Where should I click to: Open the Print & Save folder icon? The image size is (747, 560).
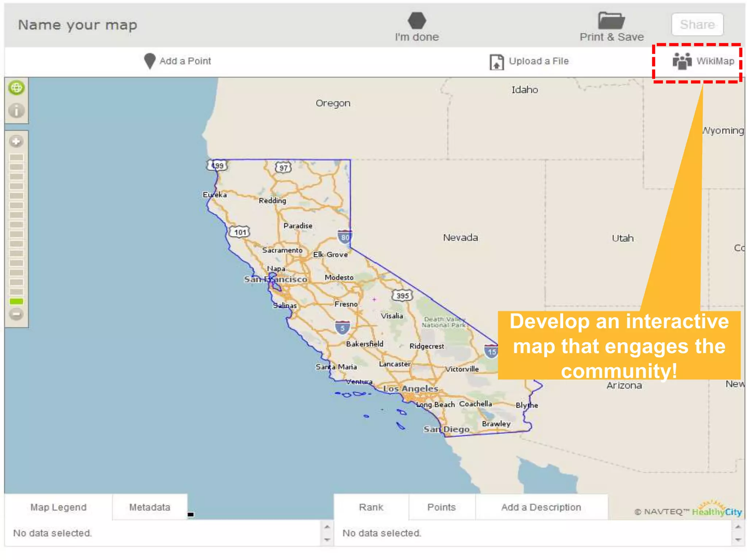click(x=611, y=20)
